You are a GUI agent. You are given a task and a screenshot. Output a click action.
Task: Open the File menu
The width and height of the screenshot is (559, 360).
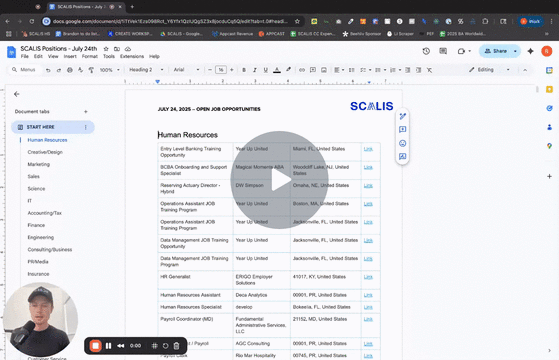pyautogui.click(x=25, y=56)
